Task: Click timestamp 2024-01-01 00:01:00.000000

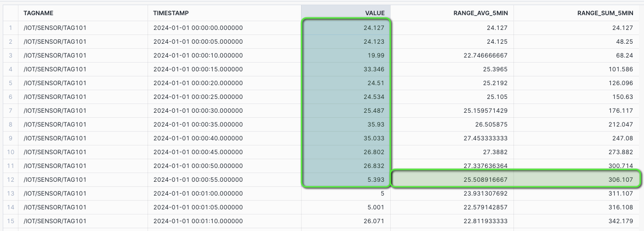Action: coord(198,193)
